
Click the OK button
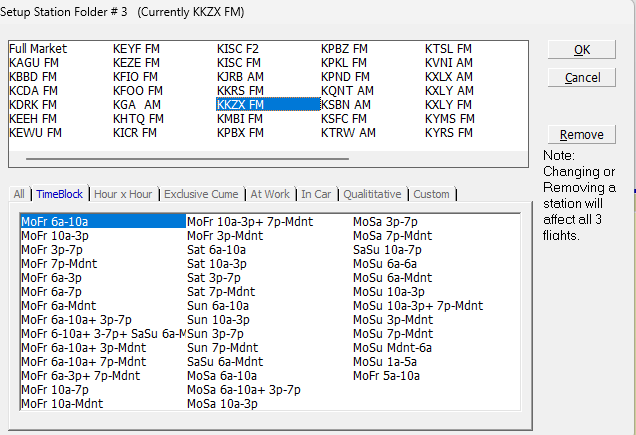pos(582,50)
